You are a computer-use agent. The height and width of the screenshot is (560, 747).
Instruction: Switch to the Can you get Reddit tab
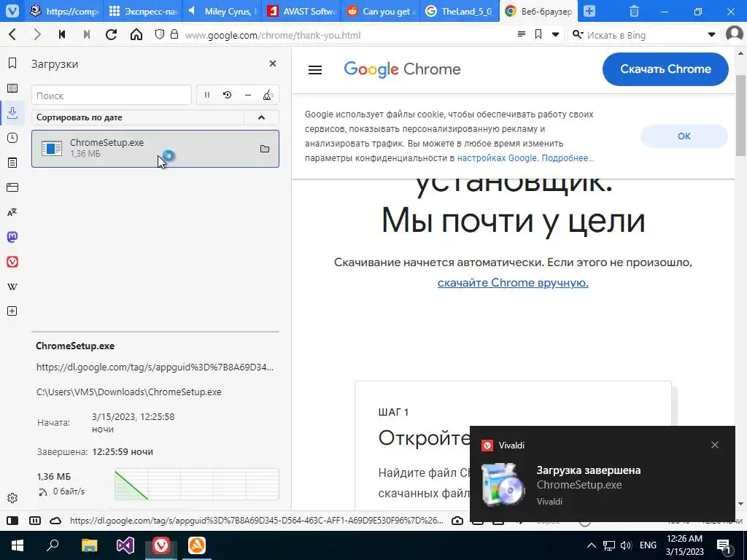point(381,11)
